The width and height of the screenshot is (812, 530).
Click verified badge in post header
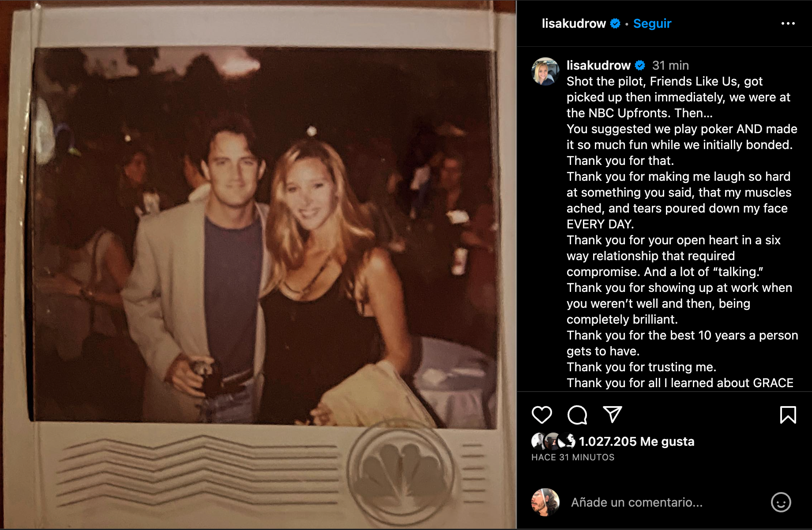(x=615, y=23)
